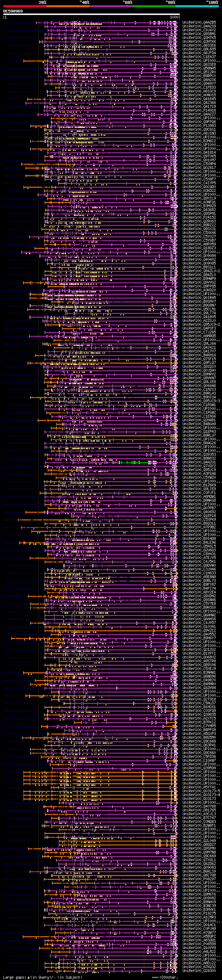The image size is (222, 980).
Task: Select UniRef100_A3P1H6 hit
Action: click(x=199, y=473)
